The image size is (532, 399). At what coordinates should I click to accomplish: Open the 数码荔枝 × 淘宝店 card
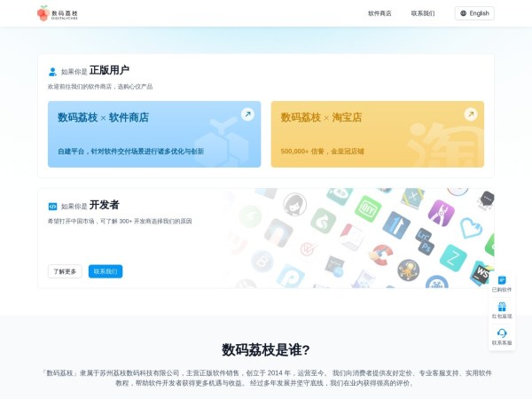[378, 134]
